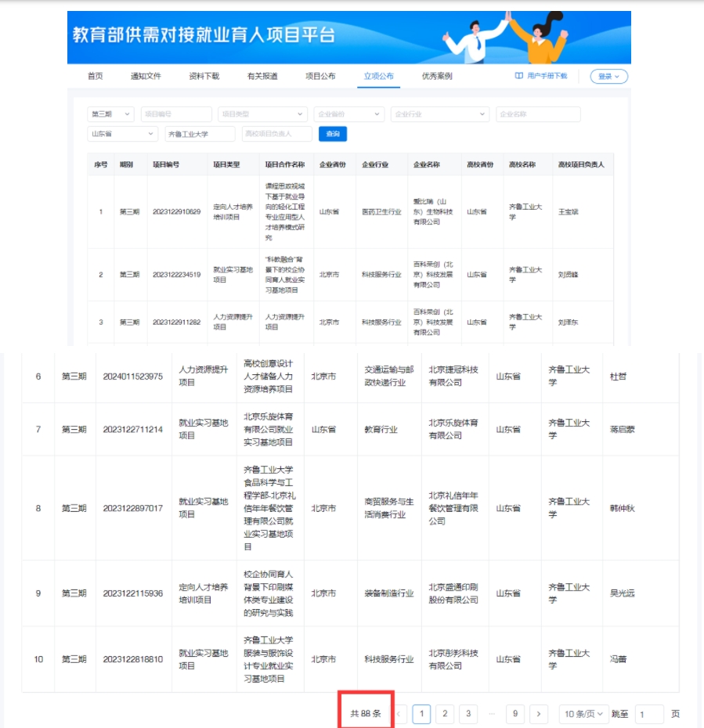Click the 交通运输与邮政快递行业 cell
Viewport: 704px width, 728px height.
389,376
